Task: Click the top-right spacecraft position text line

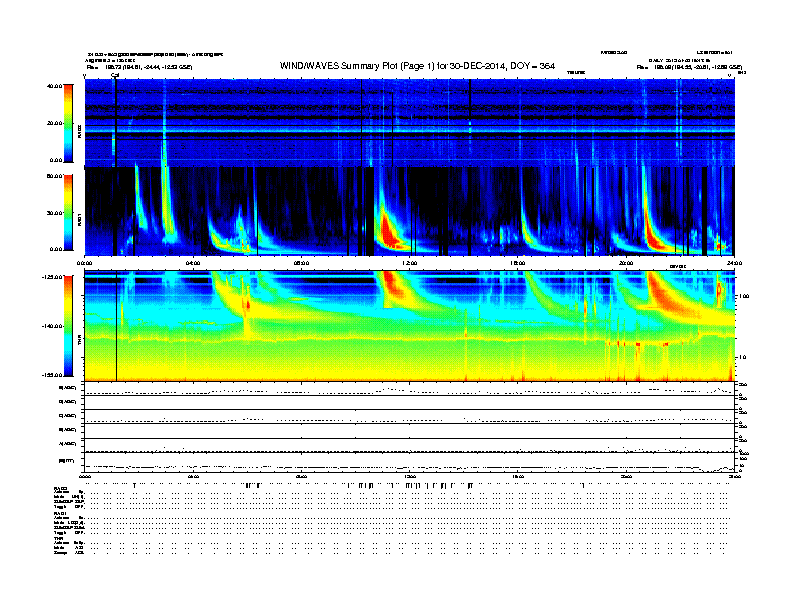Action: click(x=689, y=67)
